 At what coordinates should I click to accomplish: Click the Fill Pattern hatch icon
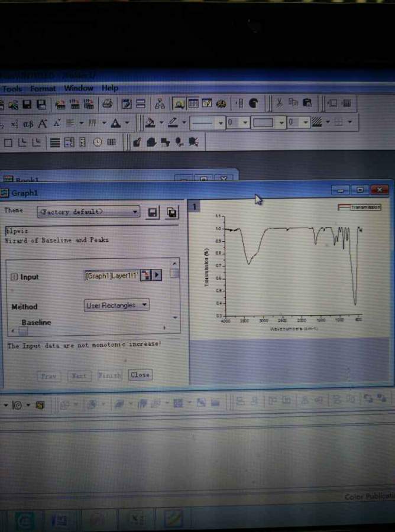[x=316, y=122]
